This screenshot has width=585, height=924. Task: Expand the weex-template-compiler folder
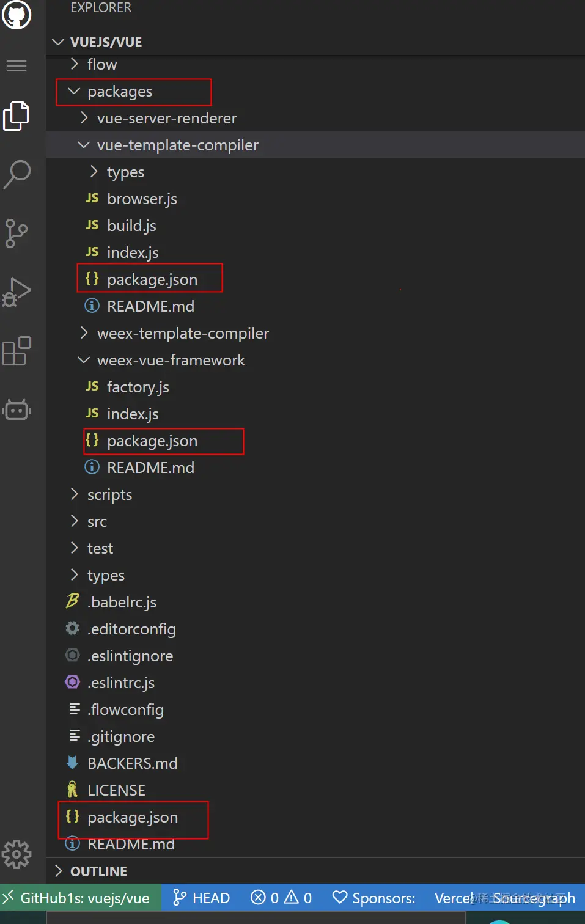pyautogui.click(x=315, y=333)
